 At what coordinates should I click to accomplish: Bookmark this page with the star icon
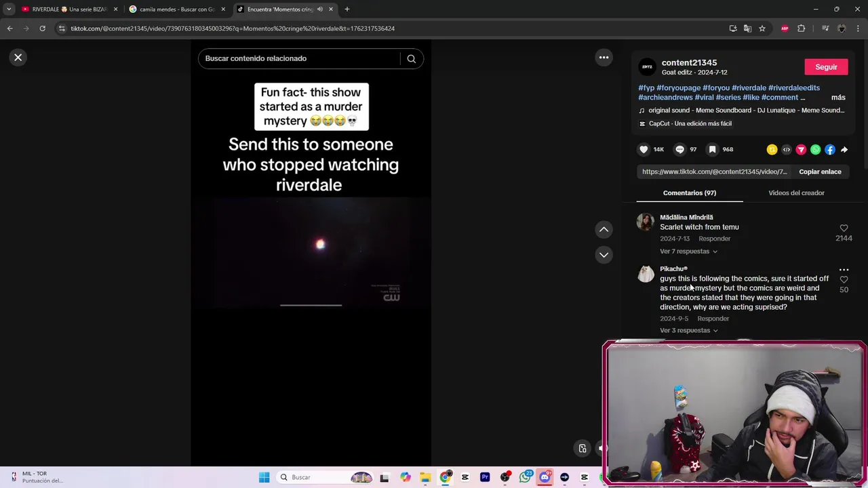pyautogui.click(x=762, y=28)
